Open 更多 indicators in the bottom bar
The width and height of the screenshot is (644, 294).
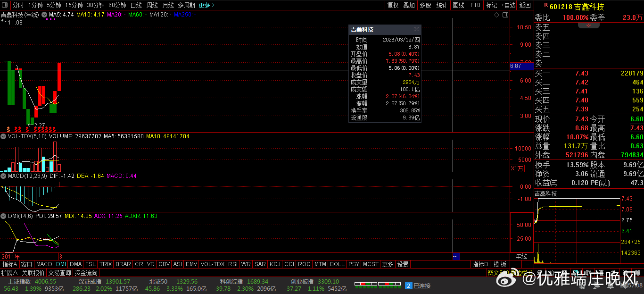tap(388, 264)
